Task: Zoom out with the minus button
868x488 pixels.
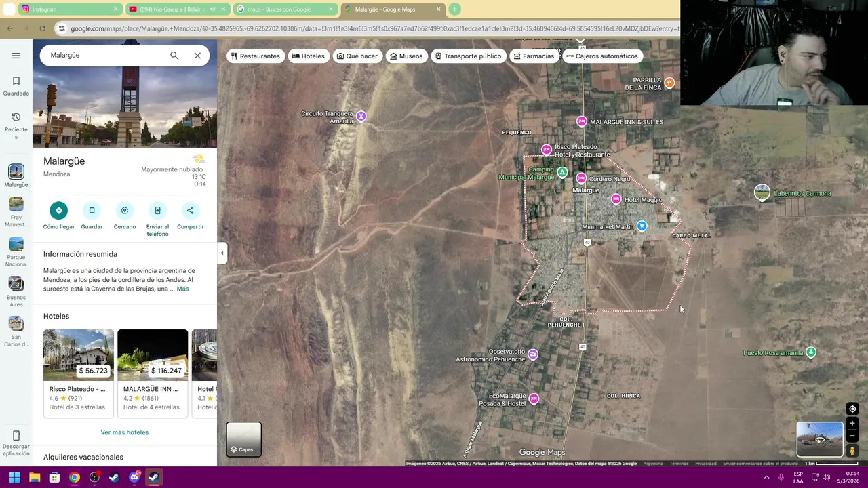Action: pos(852,436)
